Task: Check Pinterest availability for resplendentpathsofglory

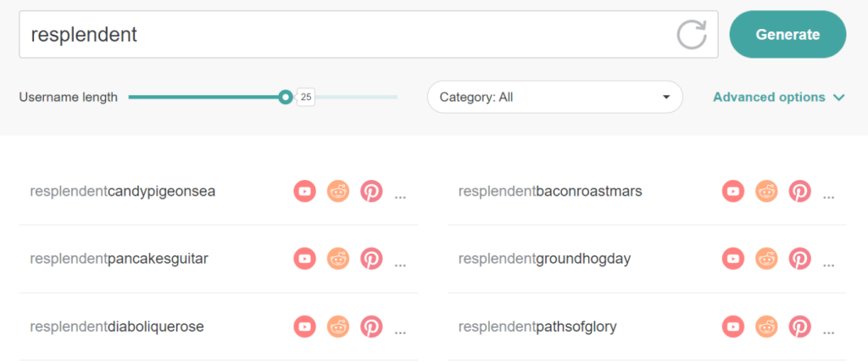Action: point(800,327)
